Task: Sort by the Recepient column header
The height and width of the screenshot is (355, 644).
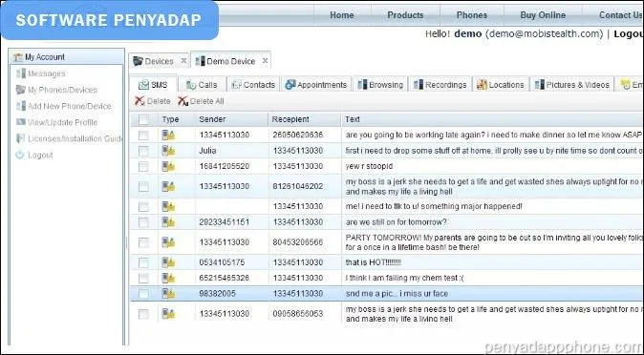Action: pos(305,119)
